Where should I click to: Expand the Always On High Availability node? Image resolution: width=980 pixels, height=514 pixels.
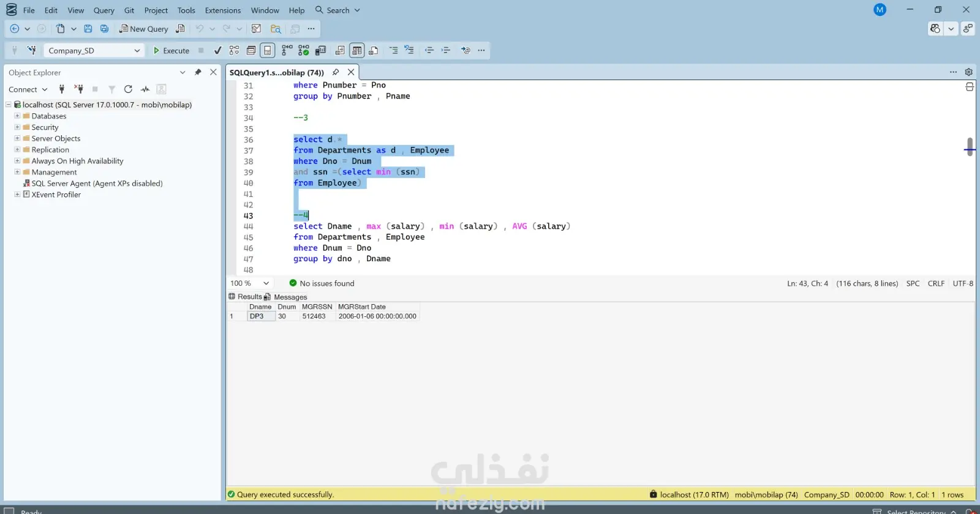pyautogui.click(x=17, y=161)
